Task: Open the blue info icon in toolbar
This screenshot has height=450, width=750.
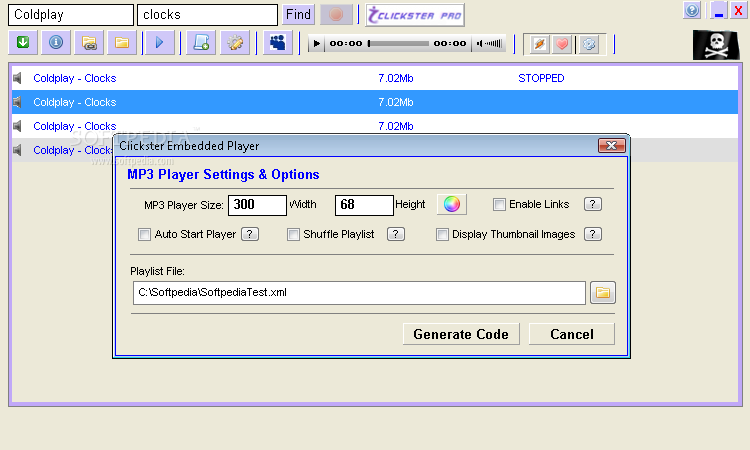Action: [x=56, y=43]
